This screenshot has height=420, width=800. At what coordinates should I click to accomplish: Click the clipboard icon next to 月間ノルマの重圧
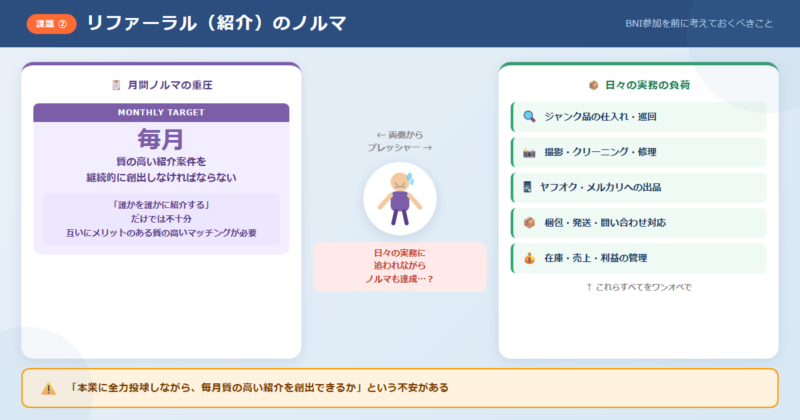(116, 85)
